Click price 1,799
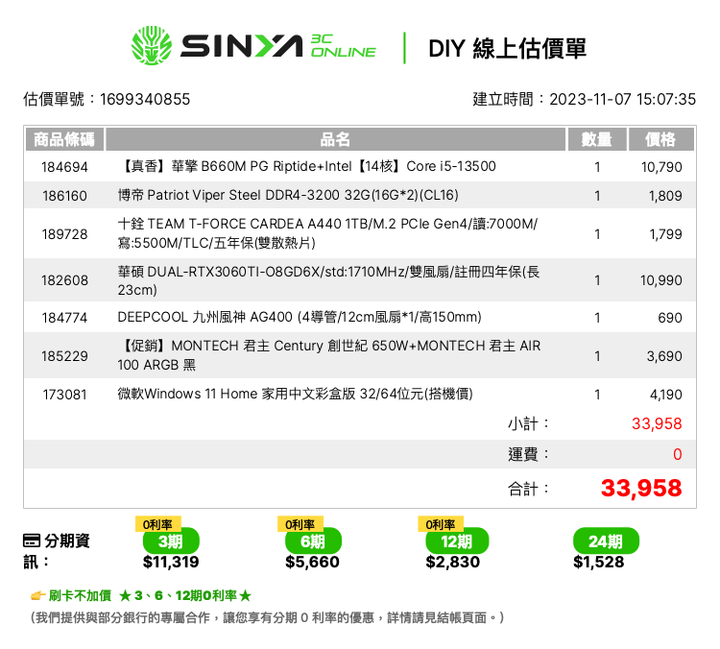 666,234
